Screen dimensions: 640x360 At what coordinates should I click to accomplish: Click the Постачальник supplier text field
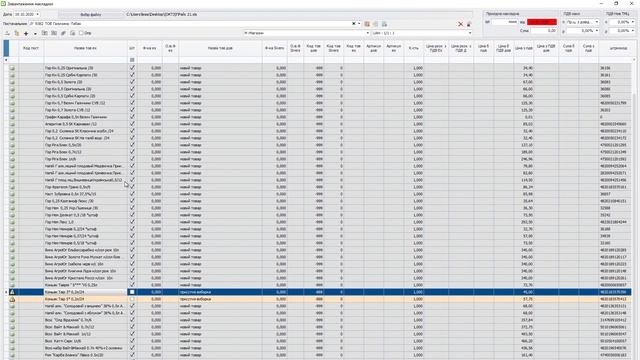click(x=190, y=24)
